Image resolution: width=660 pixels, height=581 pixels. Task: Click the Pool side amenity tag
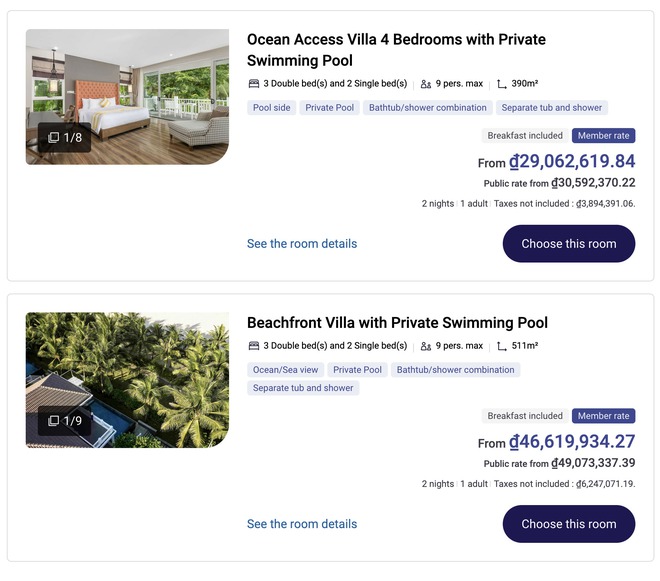pyautogui.click(x=270, y=108)
